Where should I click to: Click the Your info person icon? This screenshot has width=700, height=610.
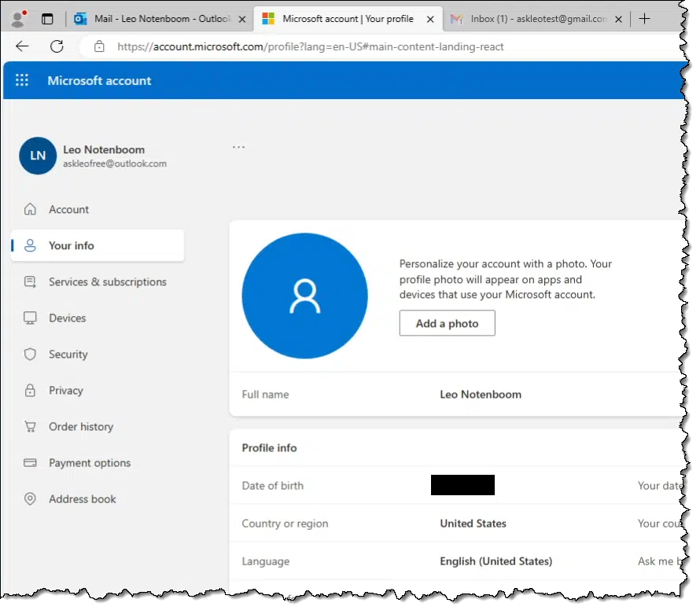click(30, 245)
